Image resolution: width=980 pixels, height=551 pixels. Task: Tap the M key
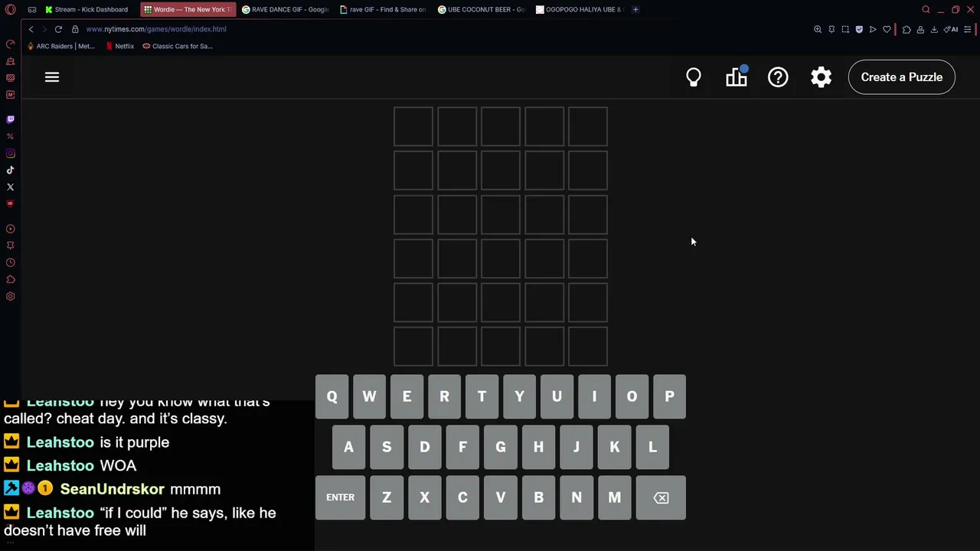point(614,497)
